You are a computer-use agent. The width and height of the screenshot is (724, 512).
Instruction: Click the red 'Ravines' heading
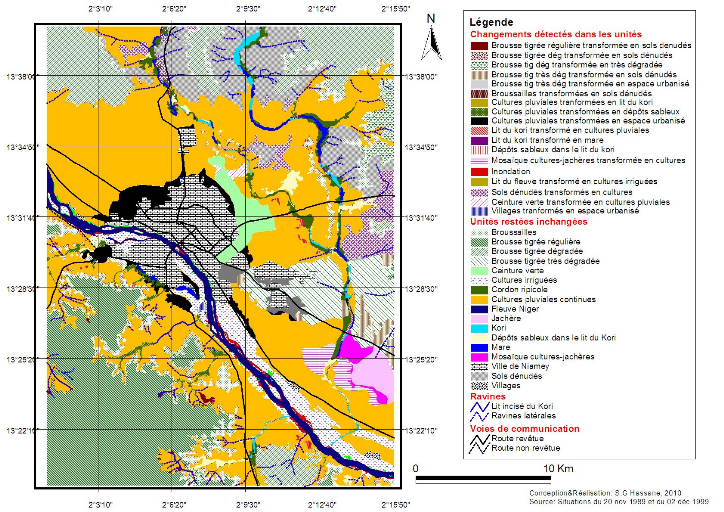click(x=488, y=397)
